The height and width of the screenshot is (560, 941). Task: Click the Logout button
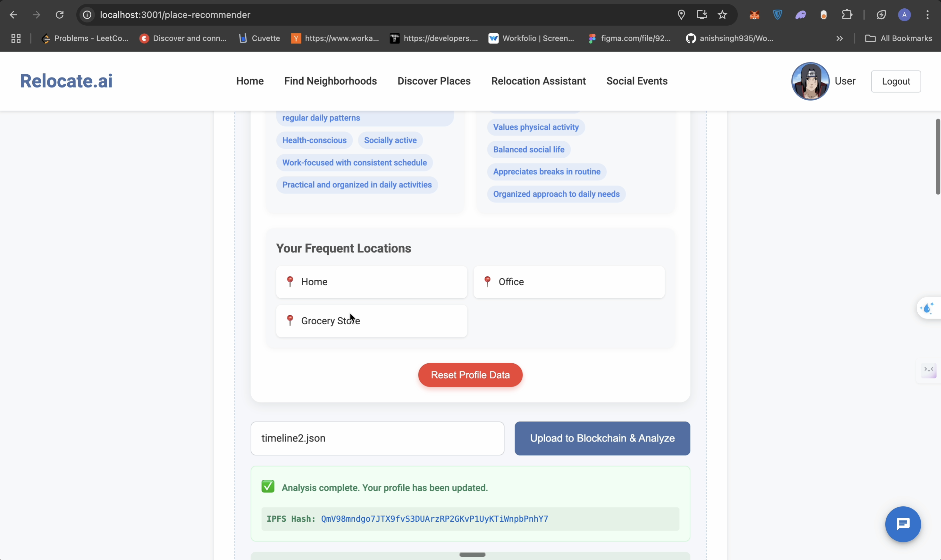(x=896, y=82)
